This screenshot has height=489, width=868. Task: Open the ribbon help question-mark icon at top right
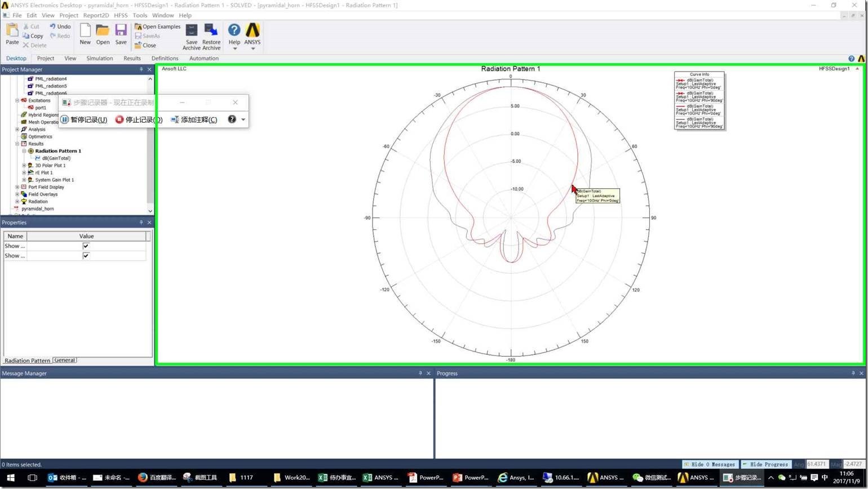[x=851, y=59]
